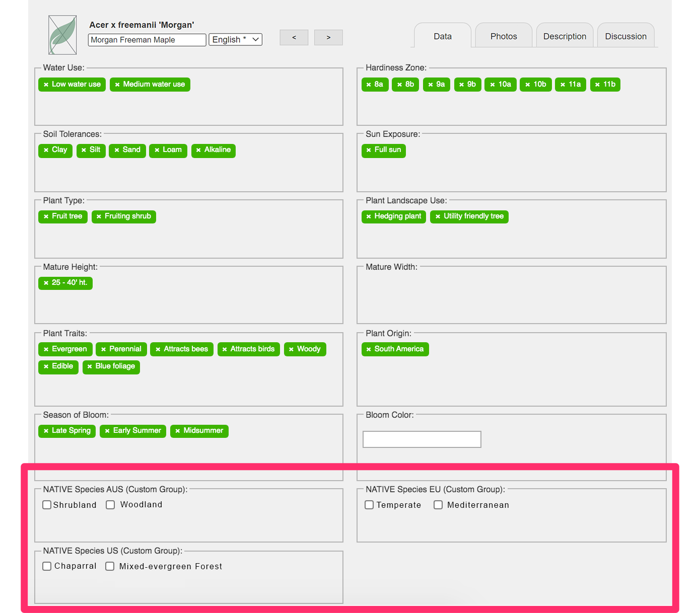Remove the 8b hardiness zone tag
700x613 pixels.
pyautogui.click(x=399, y=85)
